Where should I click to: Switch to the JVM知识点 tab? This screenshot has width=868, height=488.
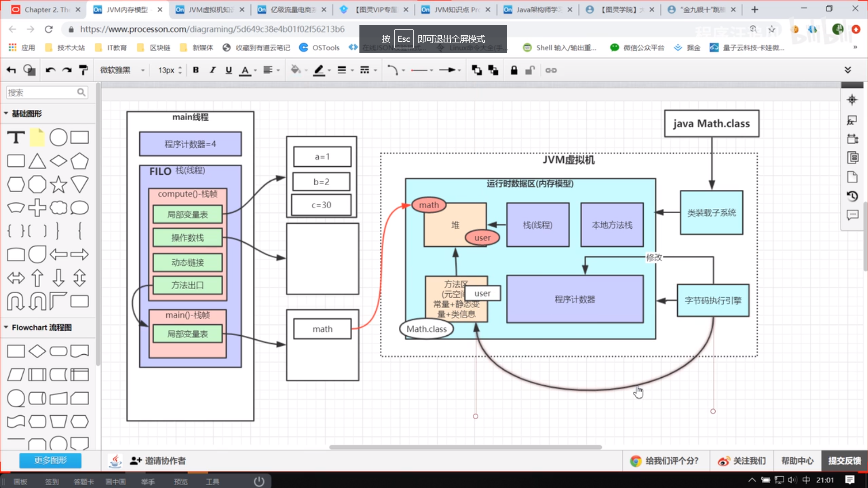coord(456,9)
